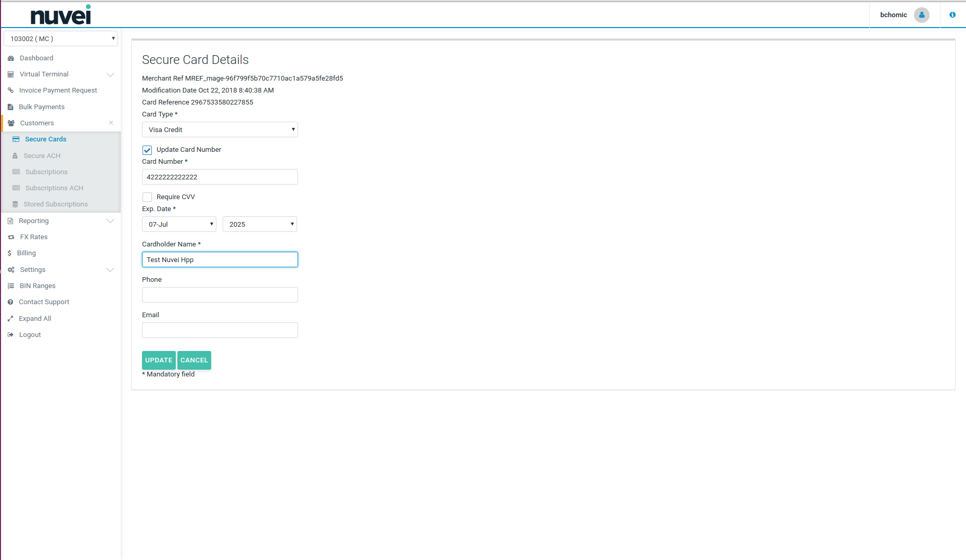This screenshot has width=966, height=560.
Task: Open the Card Type dropdown
Action: click(x=220, y=130)
